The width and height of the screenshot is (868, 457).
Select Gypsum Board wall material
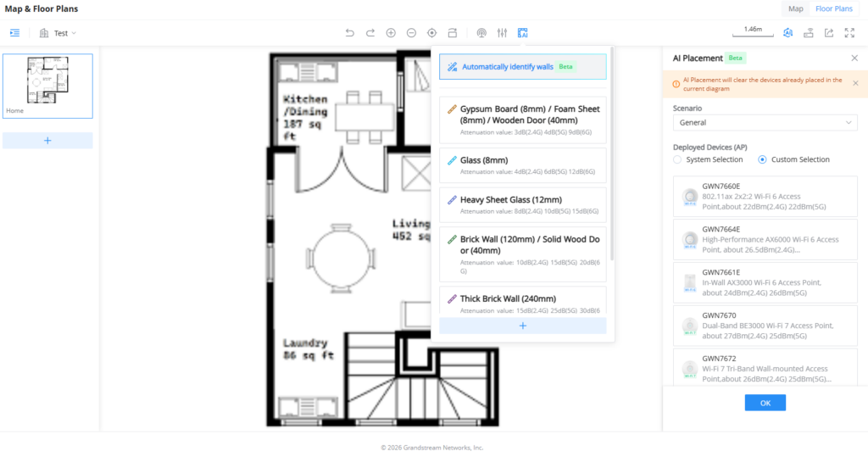click(522, 120)
